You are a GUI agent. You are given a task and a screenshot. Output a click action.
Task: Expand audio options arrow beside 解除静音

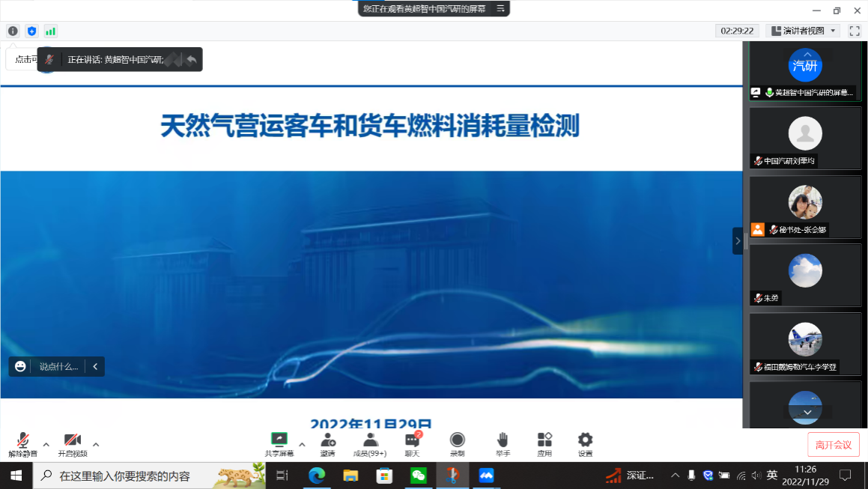46,443
